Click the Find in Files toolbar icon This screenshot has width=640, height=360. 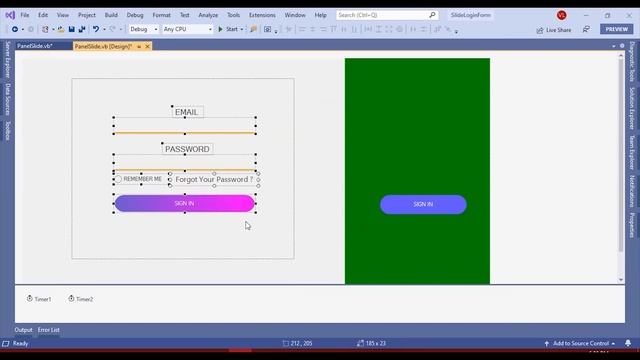253,29
